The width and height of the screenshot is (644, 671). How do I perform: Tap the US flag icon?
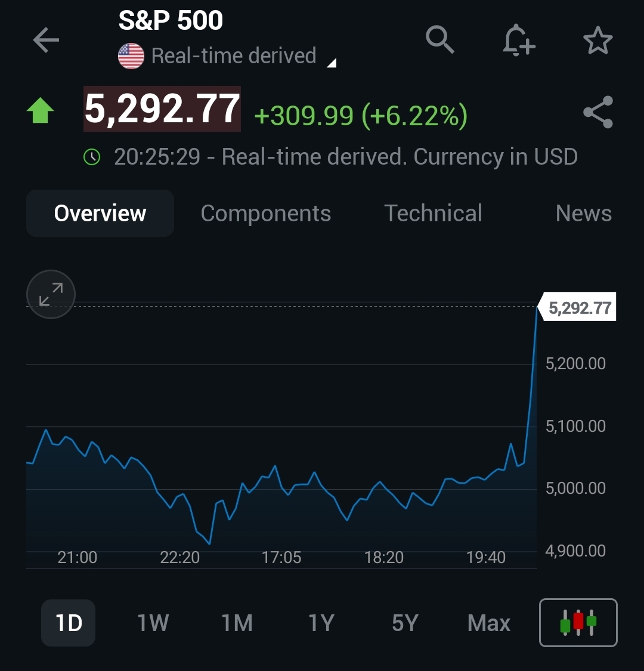(131, 57)
